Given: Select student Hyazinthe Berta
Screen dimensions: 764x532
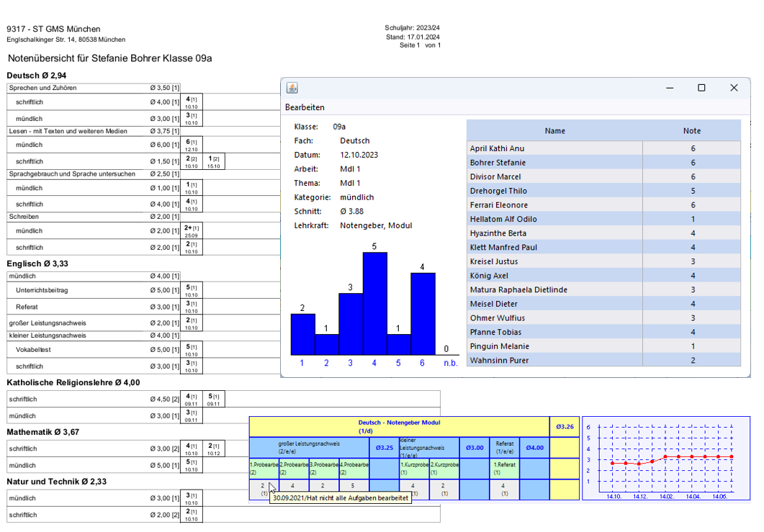Looking at the screenshot, I should [603, 233].
